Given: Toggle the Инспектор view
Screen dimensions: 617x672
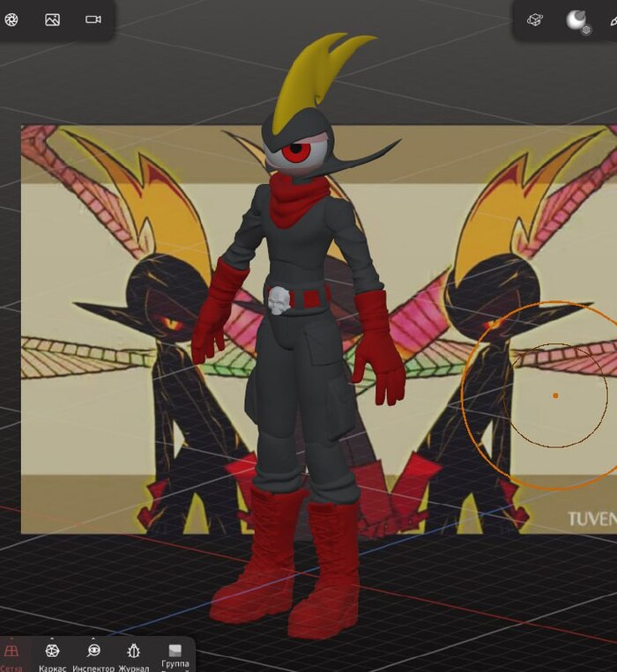Looking at the screenshot, I should tap(93, 652).
